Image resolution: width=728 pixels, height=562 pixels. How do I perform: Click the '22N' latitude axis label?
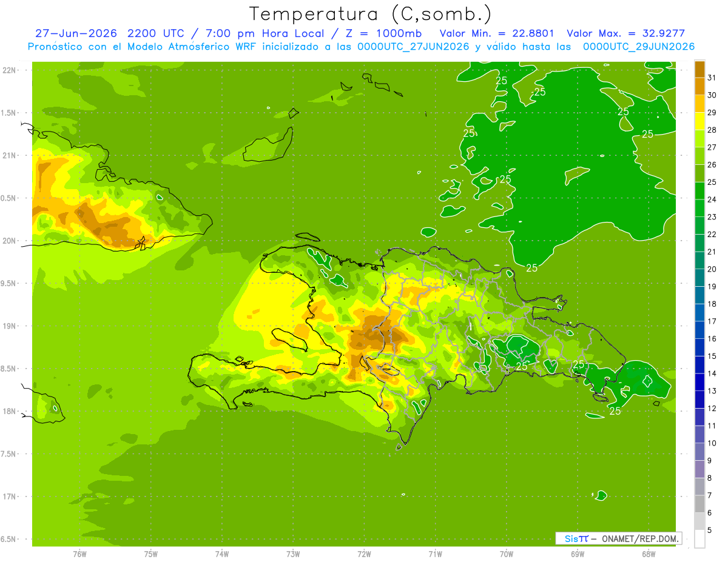(x=9, y=70)
